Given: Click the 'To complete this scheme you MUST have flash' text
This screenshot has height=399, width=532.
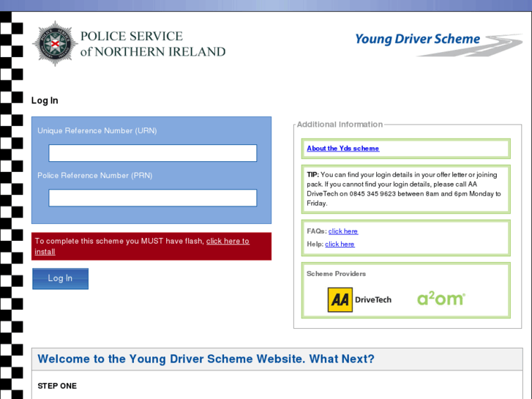Looking at the screenshot, I should pos(119,241).
